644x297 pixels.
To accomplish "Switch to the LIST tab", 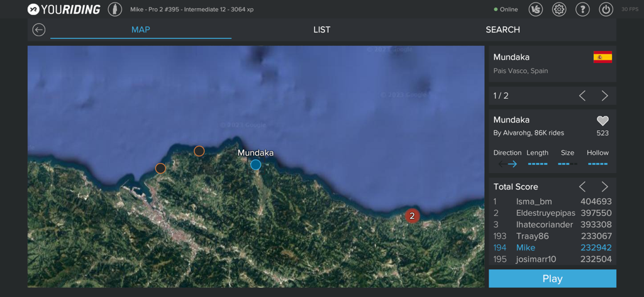I will [x=321, y=30].
